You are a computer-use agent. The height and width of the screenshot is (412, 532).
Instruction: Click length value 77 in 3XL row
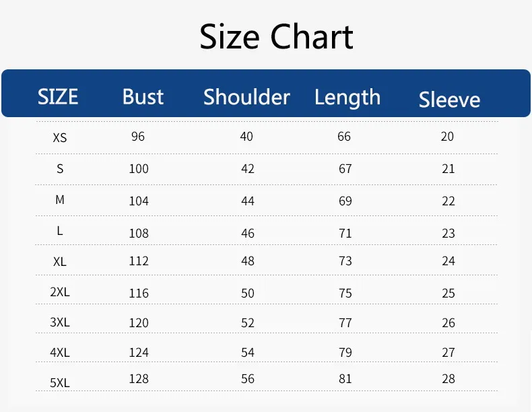345,322
